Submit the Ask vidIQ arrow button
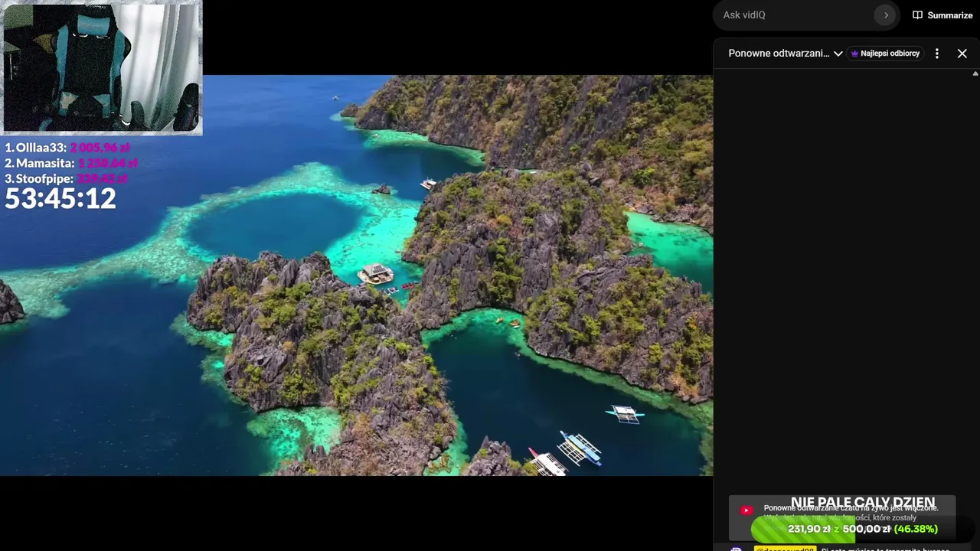980x551 pixels. tap(885, 15)
